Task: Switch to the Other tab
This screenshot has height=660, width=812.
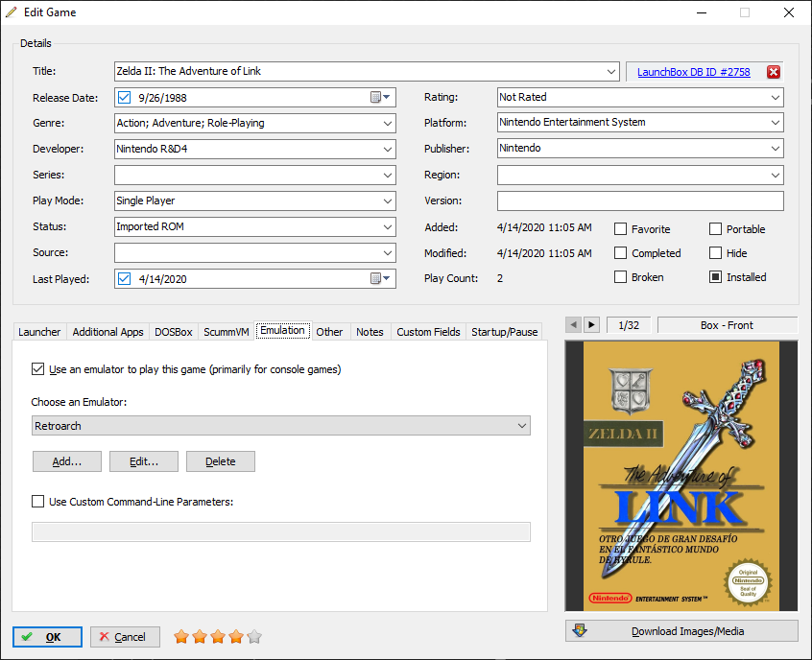Action: click(x=329, y=332)
